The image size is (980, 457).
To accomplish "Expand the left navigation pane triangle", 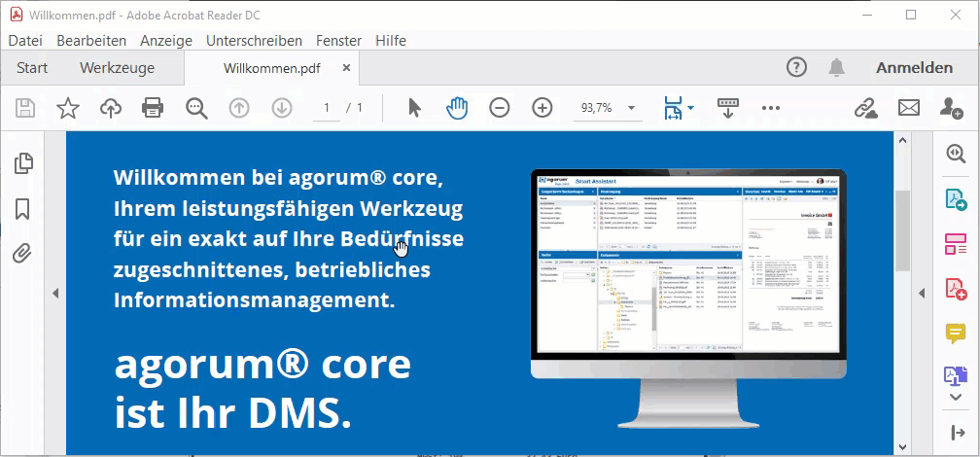I will 55,293.
